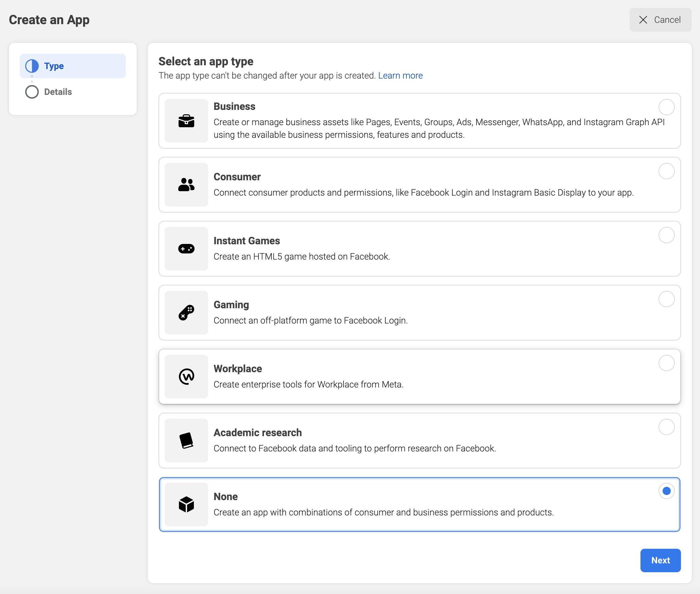Select the Instant Games radio button
Viewport: 700px width, 594px height.
pyautogui.click(x=666, y=235)
